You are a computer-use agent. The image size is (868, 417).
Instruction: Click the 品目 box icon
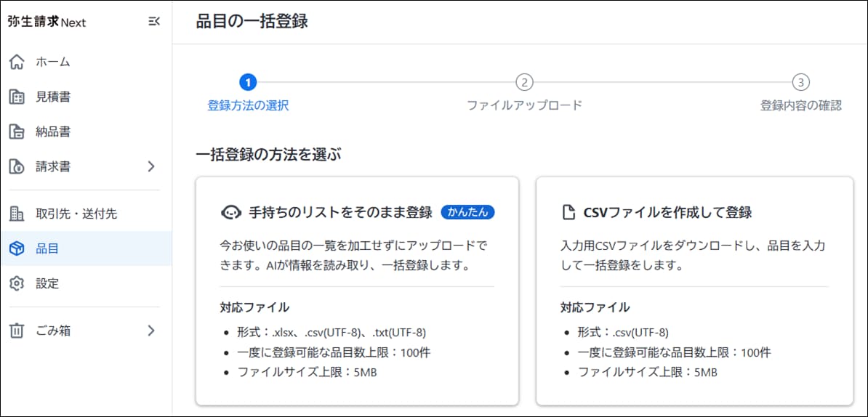click(x=17, y=248)
